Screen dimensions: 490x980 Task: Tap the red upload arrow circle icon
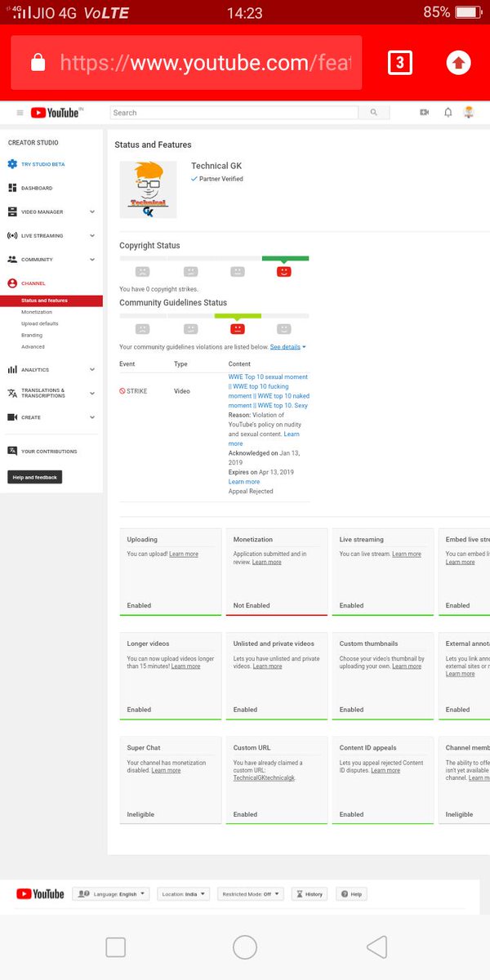pos(458,62)
